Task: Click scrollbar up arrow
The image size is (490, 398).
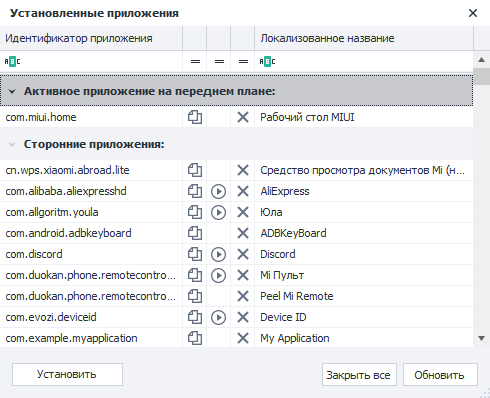Action: [x=481, y=60]
